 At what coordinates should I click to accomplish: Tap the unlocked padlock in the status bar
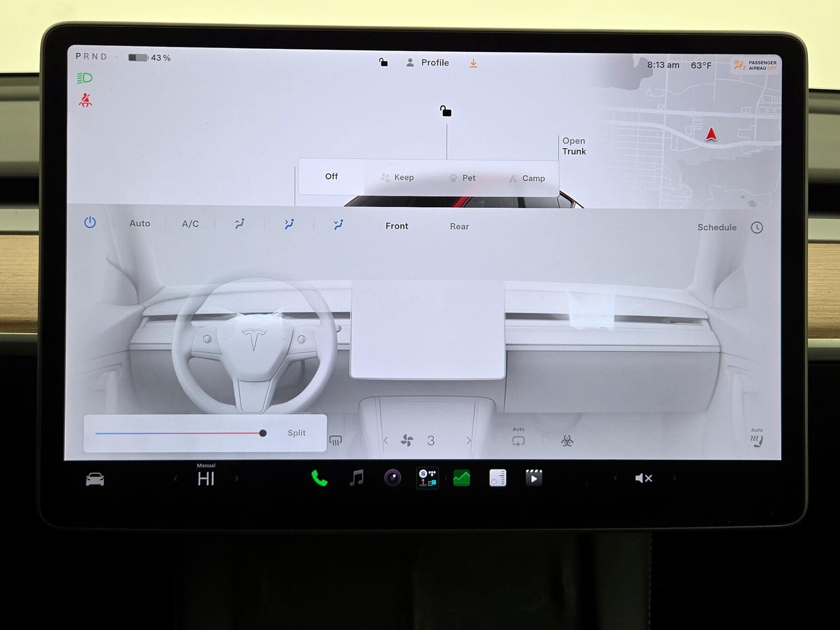click(383, 62)
